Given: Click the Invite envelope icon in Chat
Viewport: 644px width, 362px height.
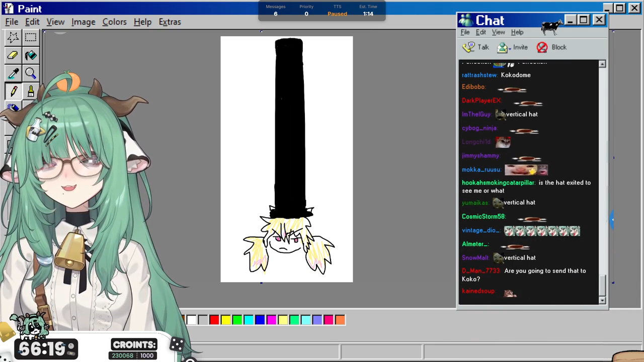Looking at the screenshot, I should point(502,47).
